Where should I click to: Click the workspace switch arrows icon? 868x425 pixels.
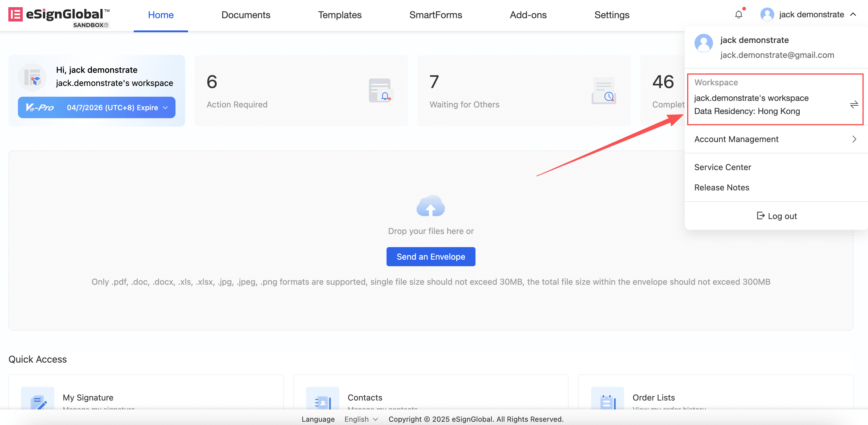(854, 104)
